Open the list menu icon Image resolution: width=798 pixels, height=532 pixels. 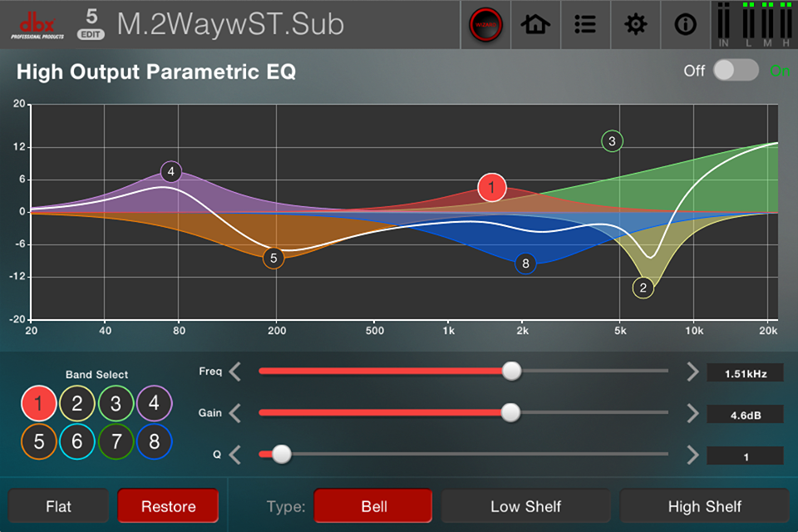tap(585, 24)
